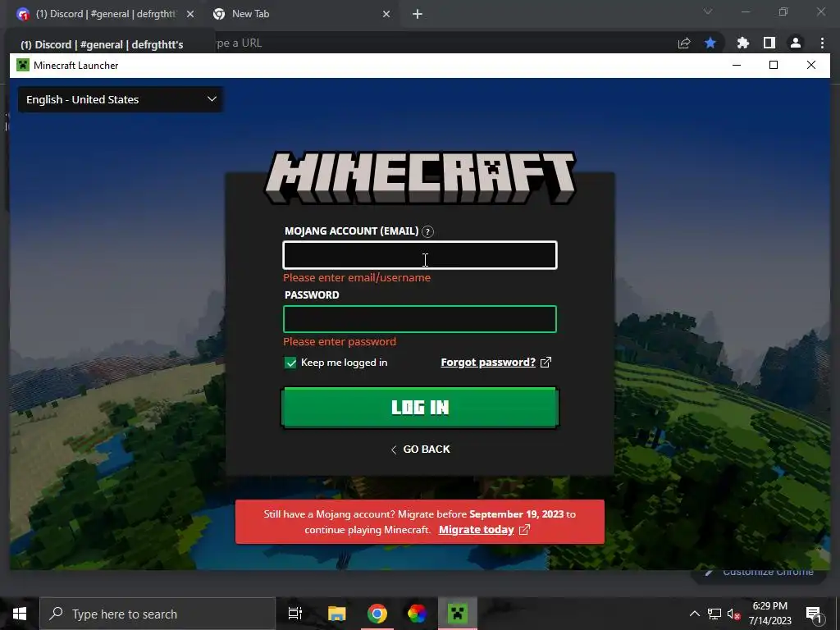This screenshot has height=630, width=840.
Task: Minimize the Minecraft Launcher window
Action: click(x=737, y=65)
